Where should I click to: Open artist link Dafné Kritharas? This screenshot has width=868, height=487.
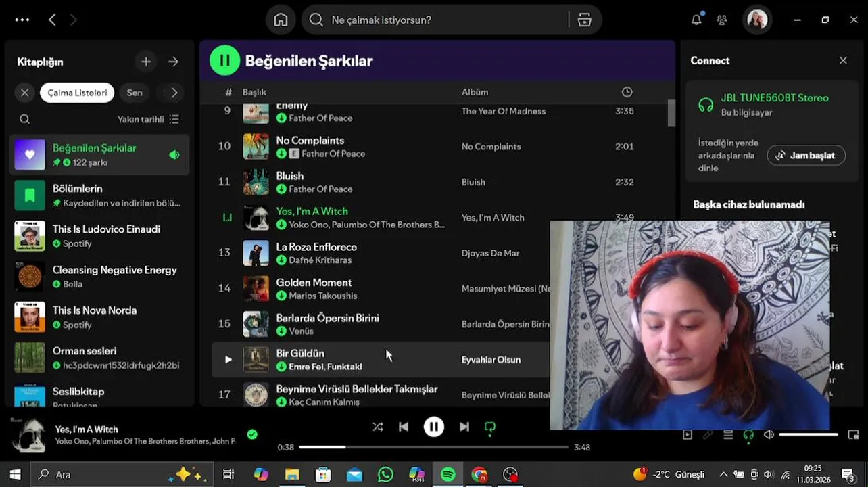(320, 260)
